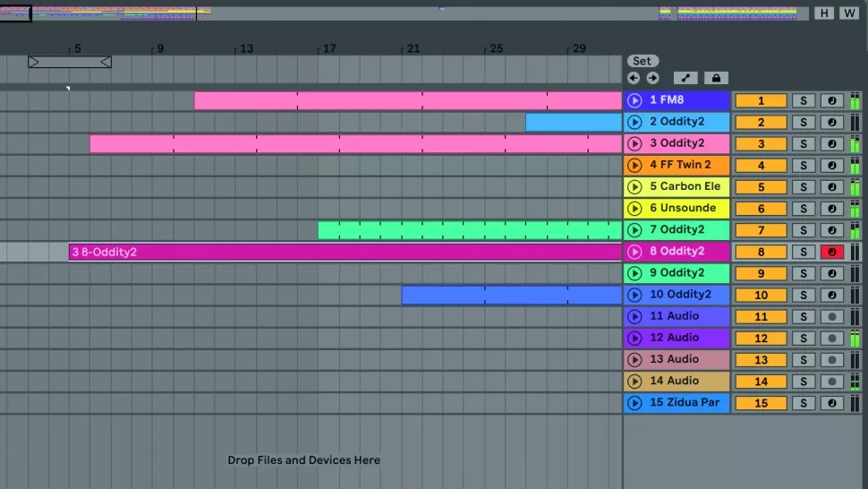Expand the 5 Carbon Ele track
The width and height of the screenshot is (868, 489).
pyautogui.click(x=634, y=187)
